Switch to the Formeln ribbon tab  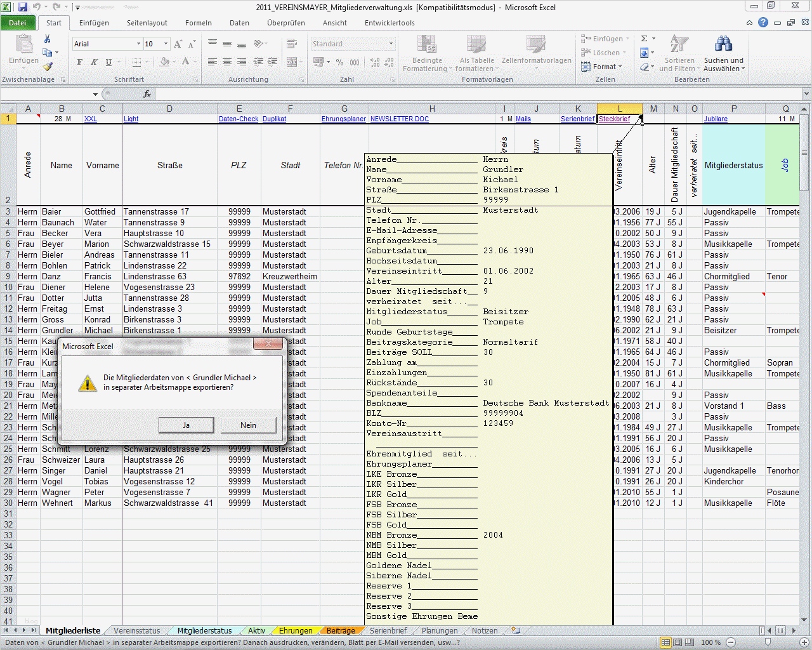pos(198,22)
